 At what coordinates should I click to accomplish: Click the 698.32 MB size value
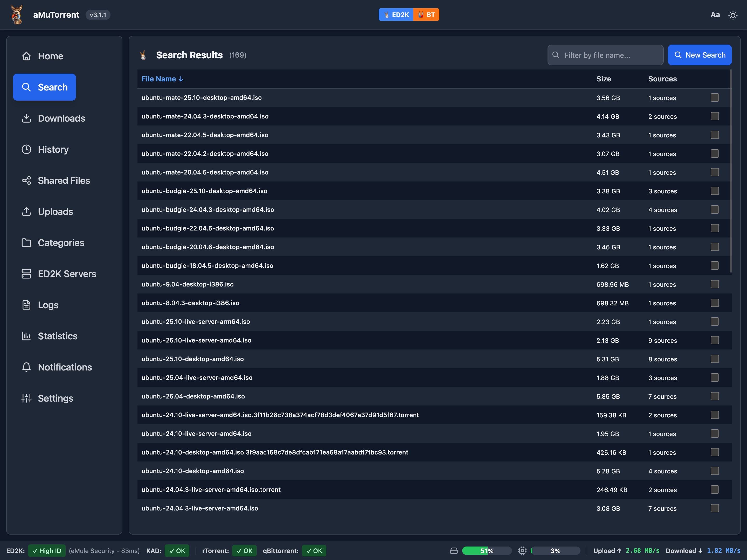coord(612,303)
